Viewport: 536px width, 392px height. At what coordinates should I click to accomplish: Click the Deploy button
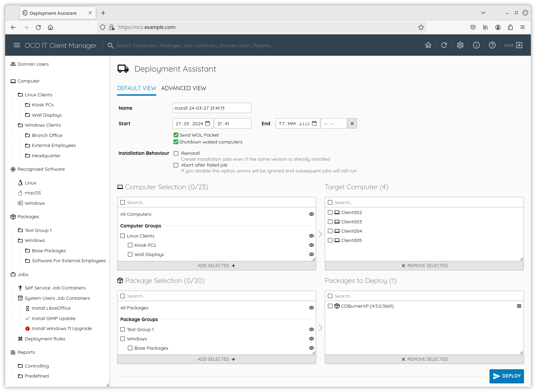[507, 376]
